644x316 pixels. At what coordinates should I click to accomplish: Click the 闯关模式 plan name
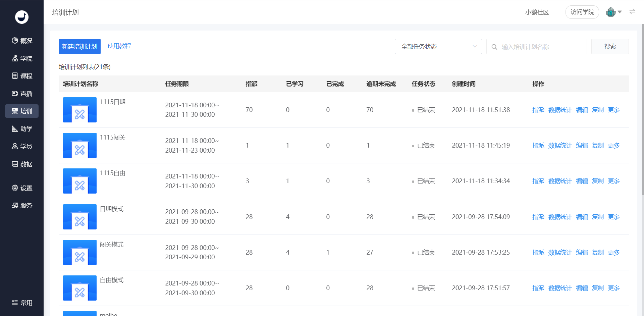pos(112,244)
